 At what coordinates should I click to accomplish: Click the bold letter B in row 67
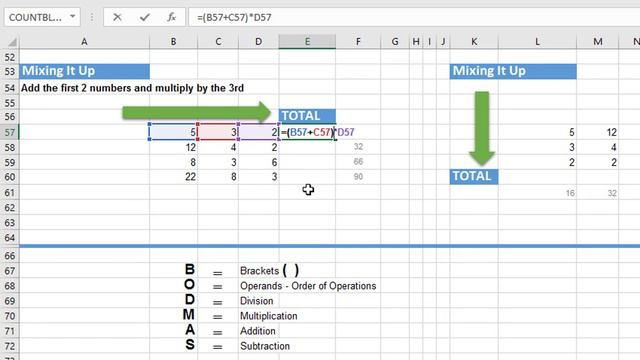[189, 270]
